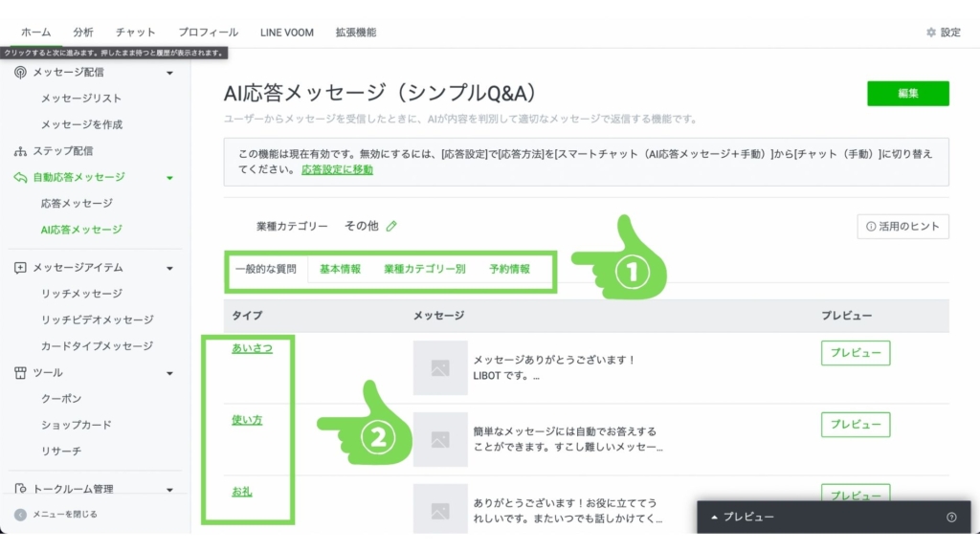Collapse the ツール section arrow
Screen dimensions: 980x551
(x=169, y=373)
